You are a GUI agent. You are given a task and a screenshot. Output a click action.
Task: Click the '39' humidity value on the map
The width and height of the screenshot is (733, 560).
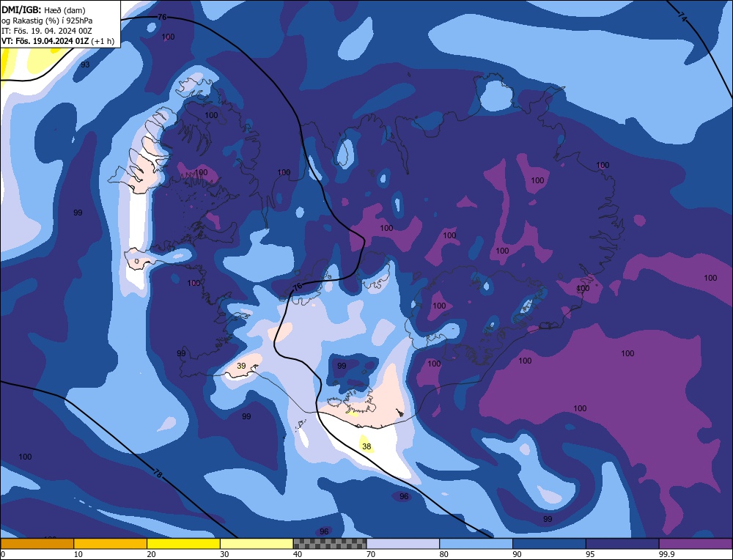pyautogui.click(x=241, y=366)
